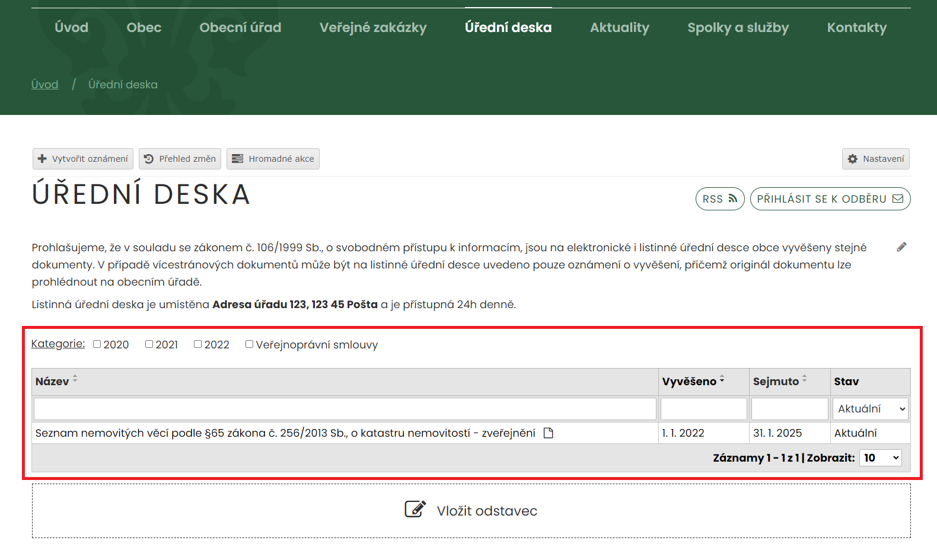
Task: Enable the 2021 category filter
Action: 149,344
